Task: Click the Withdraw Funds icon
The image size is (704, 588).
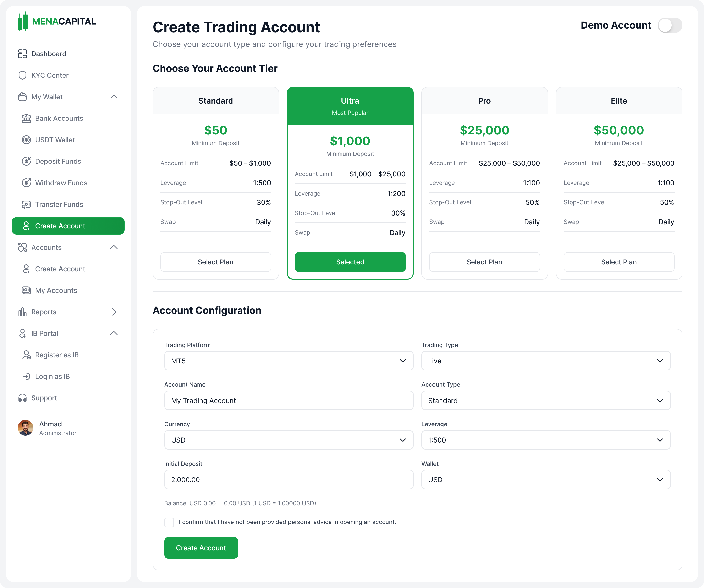Action: coord(26,183)
